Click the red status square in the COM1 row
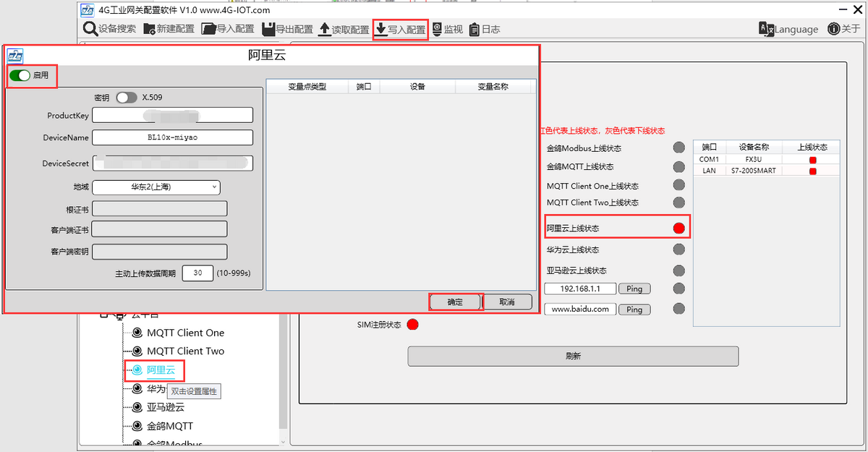 point(812,160)
